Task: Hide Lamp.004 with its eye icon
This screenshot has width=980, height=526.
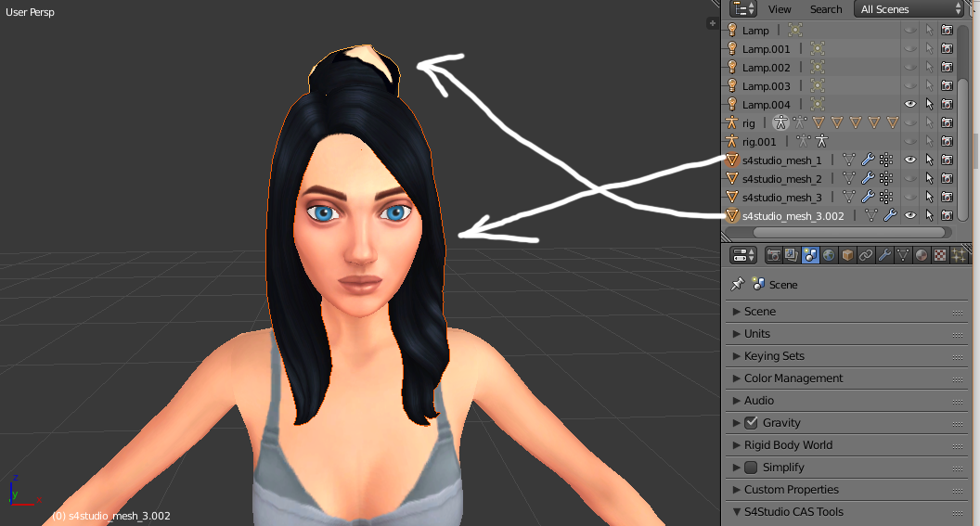Action: click(910, 104)
